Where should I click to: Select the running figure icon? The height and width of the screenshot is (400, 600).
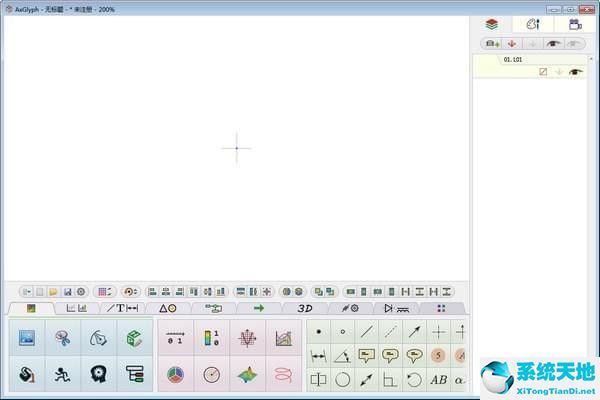[x=63, y=374]
